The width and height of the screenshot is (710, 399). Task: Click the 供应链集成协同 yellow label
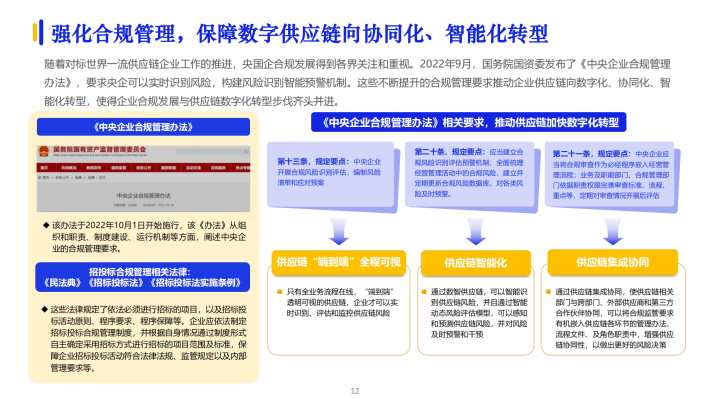click(613, 262)
